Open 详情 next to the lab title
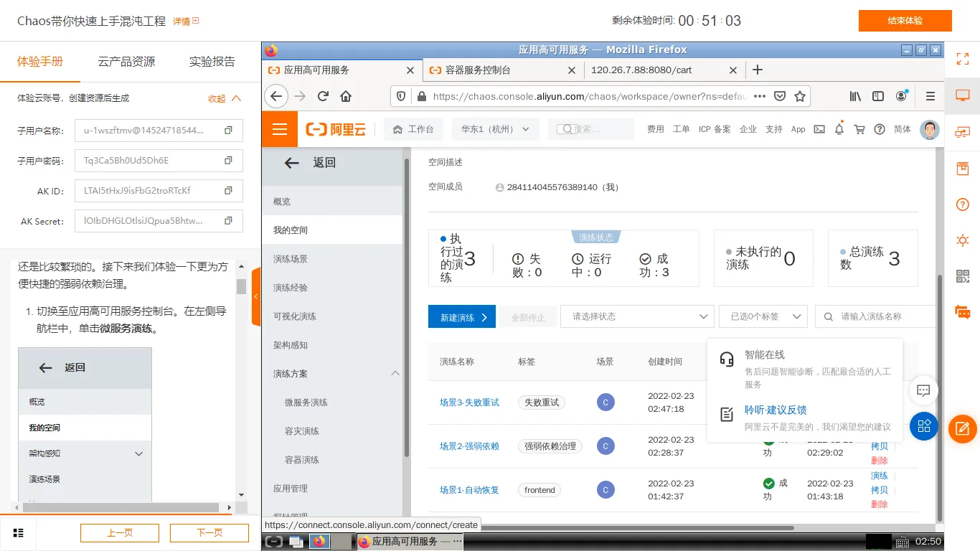The width and height of the screenshot is (980, 551). (186, 22)
